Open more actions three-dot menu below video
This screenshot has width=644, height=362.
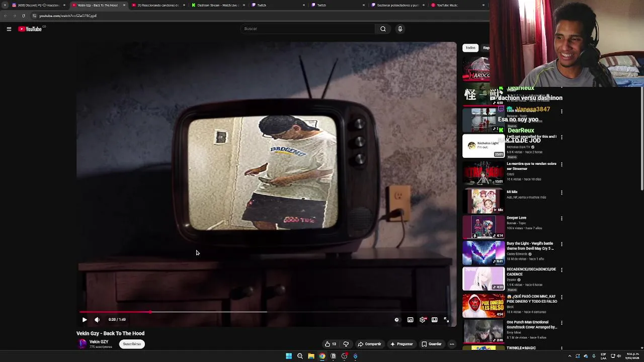(452, 344)
